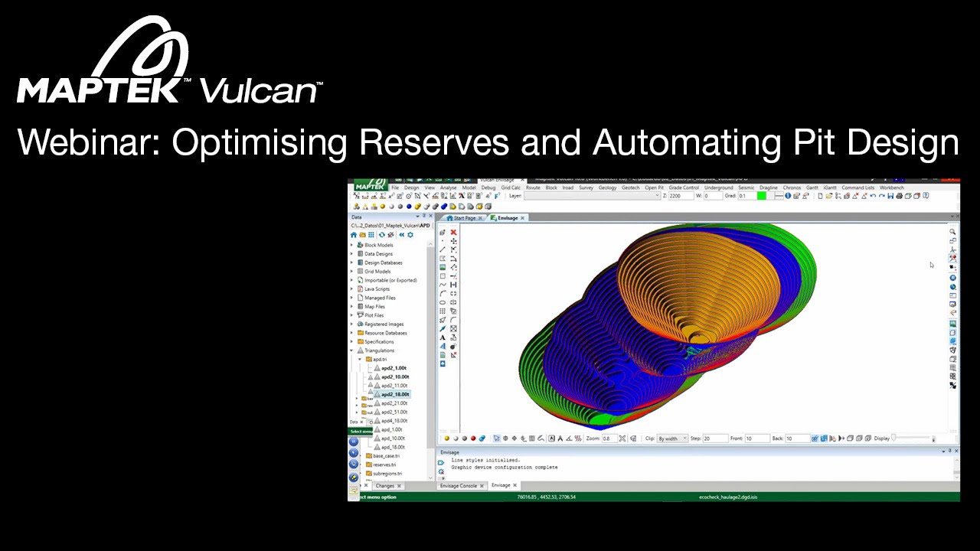Select the line drawing tool
This screenshot has width=980, height=551.
point(443,249)
